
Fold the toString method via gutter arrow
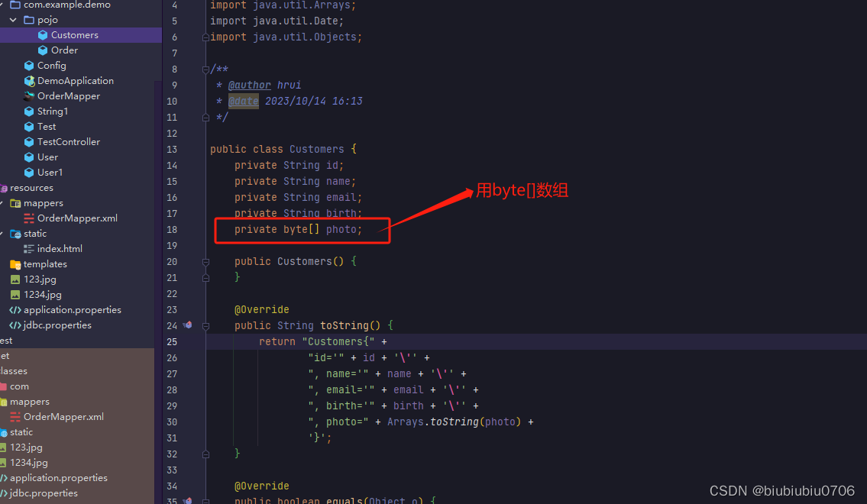[205, 325]
